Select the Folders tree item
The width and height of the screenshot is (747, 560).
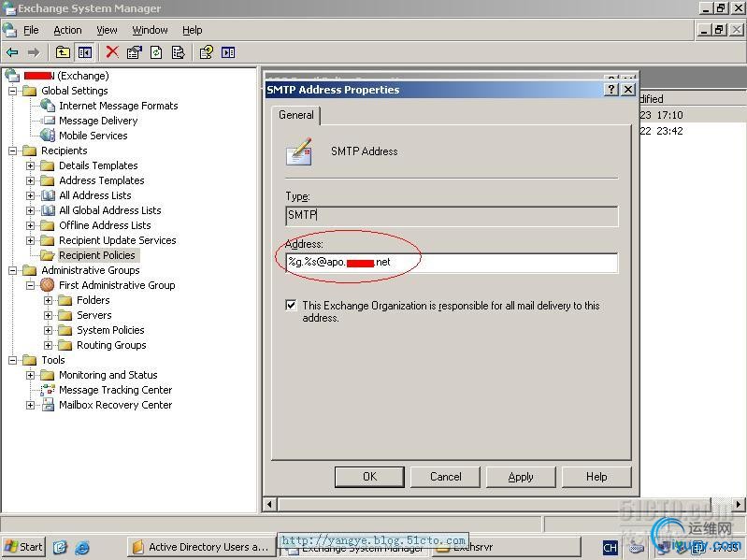tap(93, 300)
